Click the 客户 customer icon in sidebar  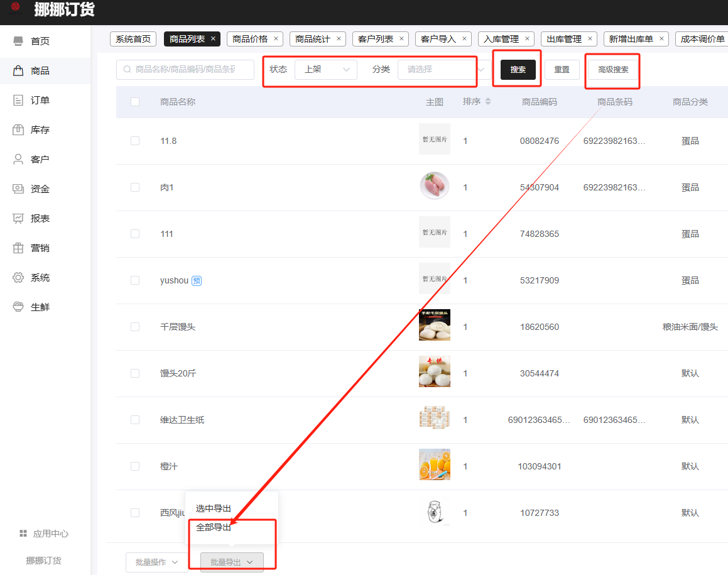(x=19, y=160)
